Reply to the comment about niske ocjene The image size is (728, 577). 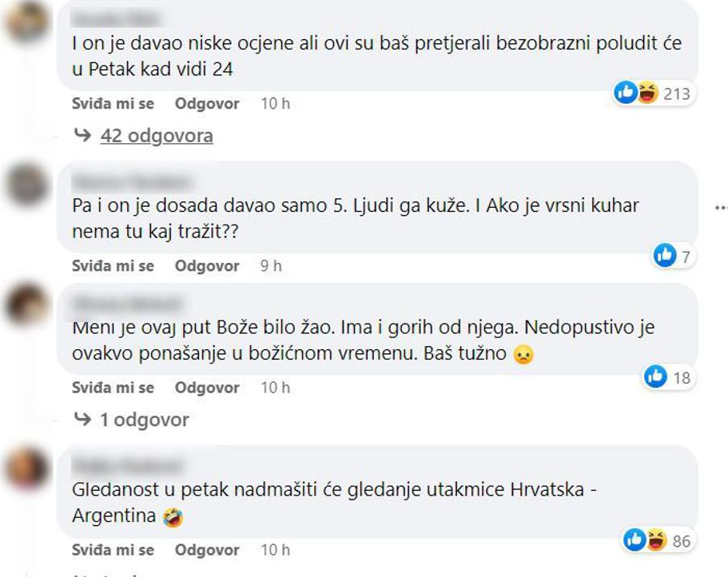(207, 104)
